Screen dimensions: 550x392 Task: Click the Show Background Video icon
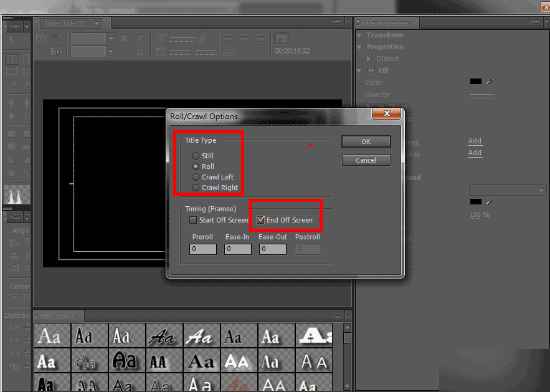point(282,39)
